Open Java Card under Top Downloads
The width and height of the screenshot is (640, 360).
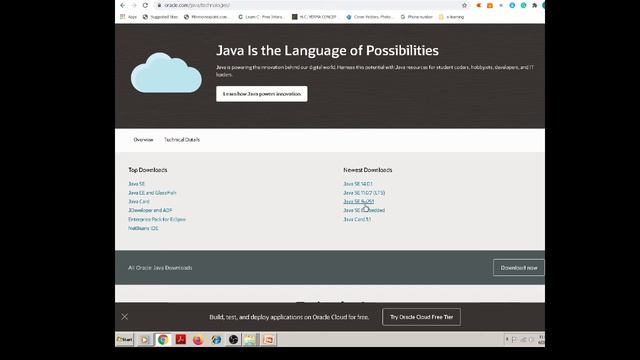(139, 202)
